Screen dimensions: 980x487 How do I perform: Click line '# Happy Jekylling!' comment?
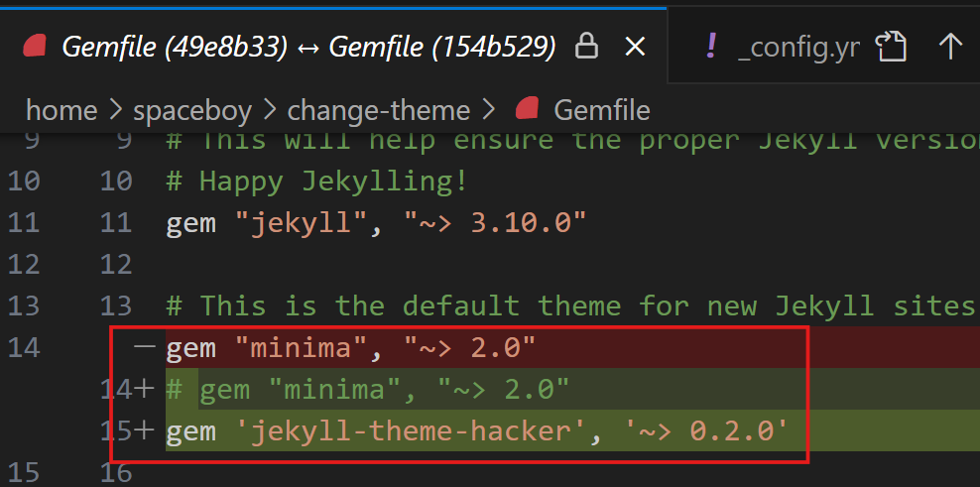coord(316,182)
